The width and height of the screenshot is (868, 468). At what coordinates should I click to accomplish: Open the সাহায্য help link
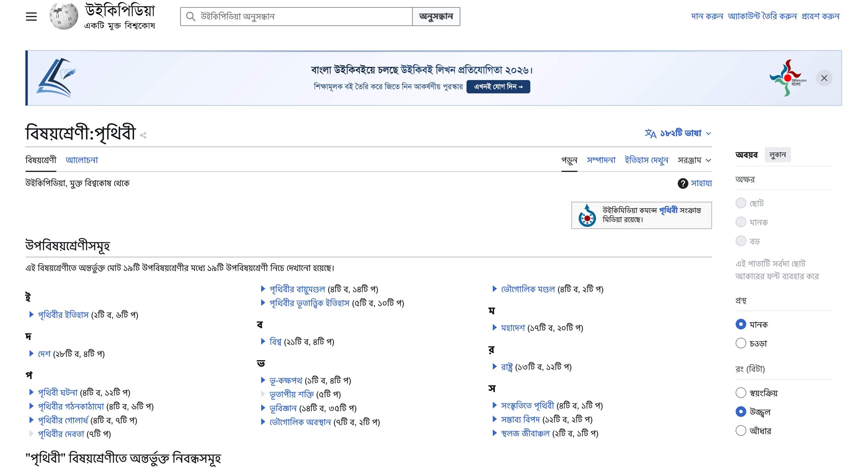click(x=701, y=183)
